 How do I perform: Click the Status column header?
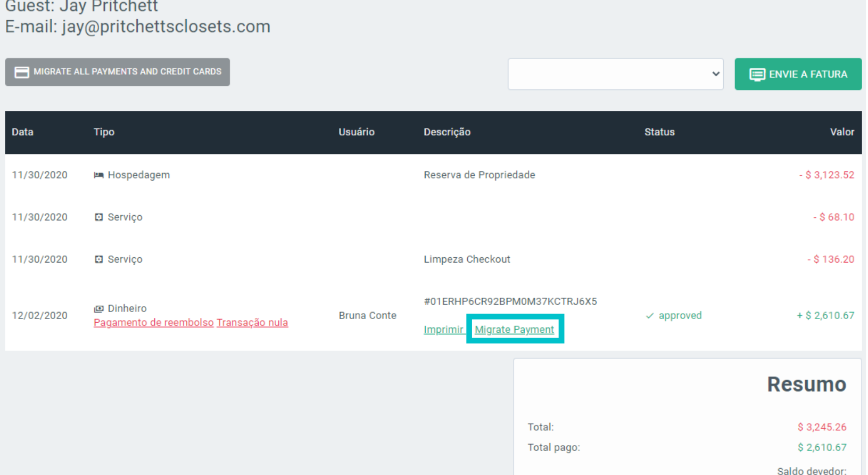click(x=659, y=132)
